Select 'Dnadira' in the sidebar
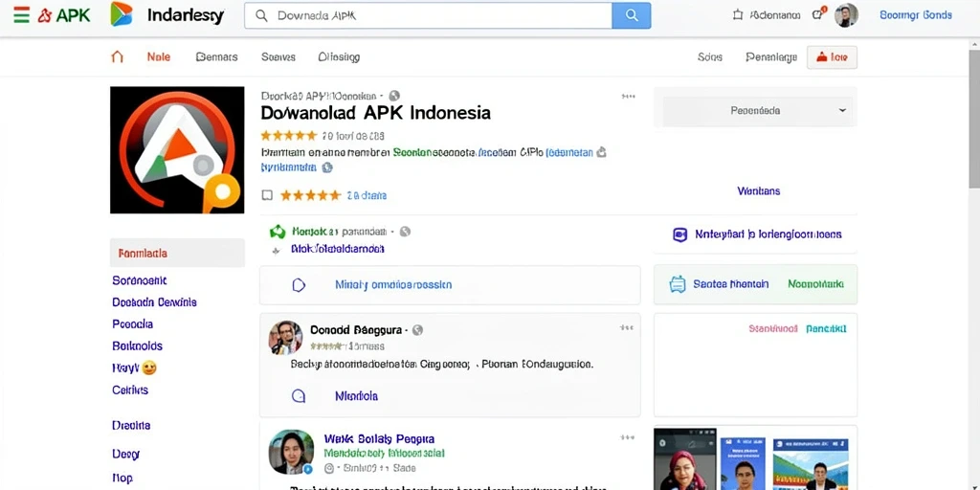Viewport: 980px width, 490px height. coord(131,426)
